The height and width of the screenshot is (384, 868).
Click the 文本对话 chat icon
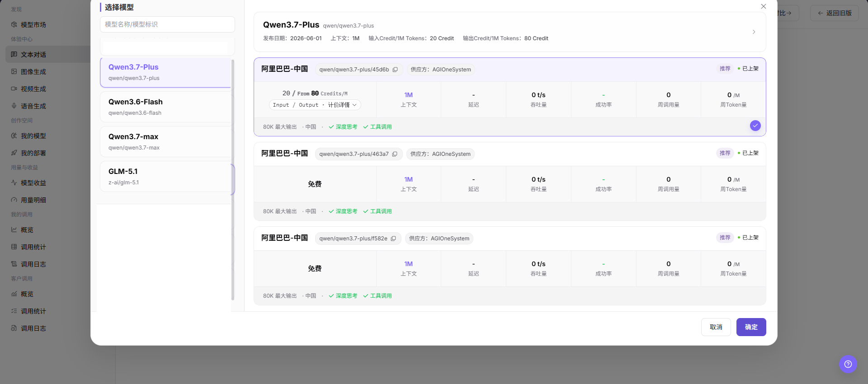coord(14,55)
